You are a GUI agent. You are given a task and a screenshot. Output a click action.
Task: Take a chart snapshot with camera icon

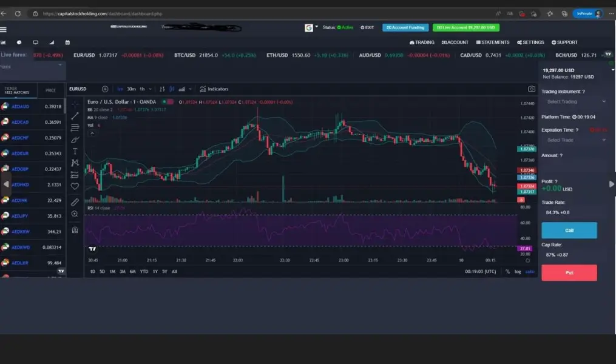(532, 89)
